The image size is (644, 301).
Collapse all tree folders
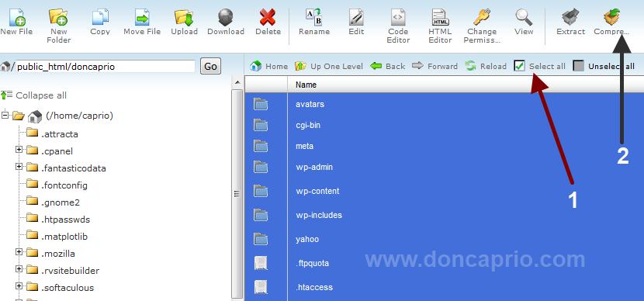pos(33,95)
